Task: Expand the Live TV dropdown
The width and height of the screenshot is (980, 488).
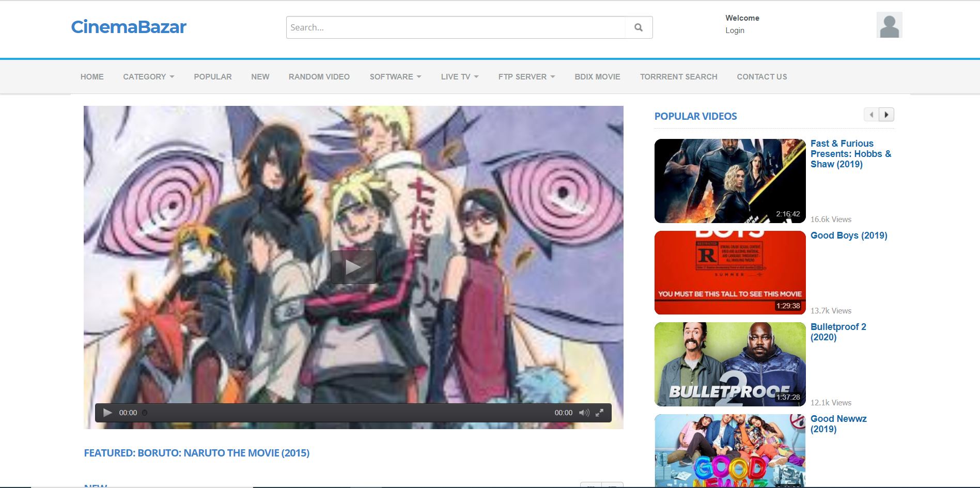Action: coord(459,76)
